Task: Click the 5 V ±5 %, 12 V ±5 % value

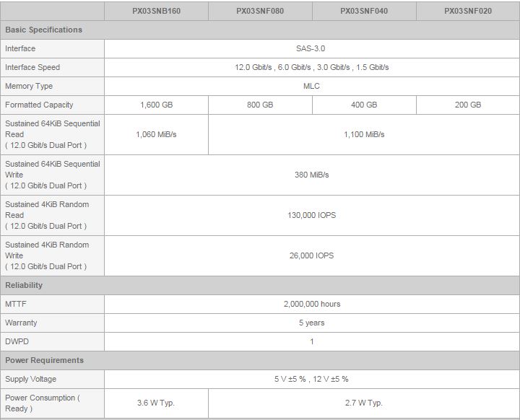Action: pos(311,379)
